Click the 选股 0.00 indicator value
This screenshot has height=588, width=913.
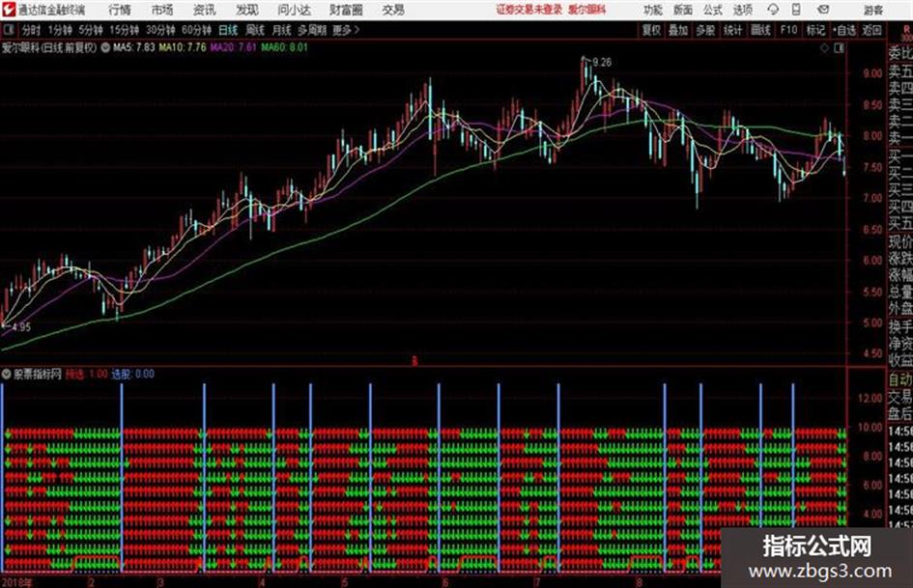click(132, 374)
